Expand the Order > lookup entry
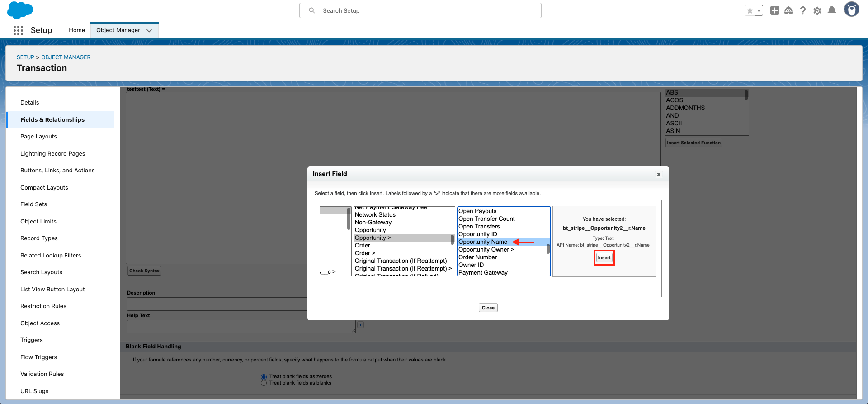This screenshot has width=868, height=404. click(x=402, y=253)
